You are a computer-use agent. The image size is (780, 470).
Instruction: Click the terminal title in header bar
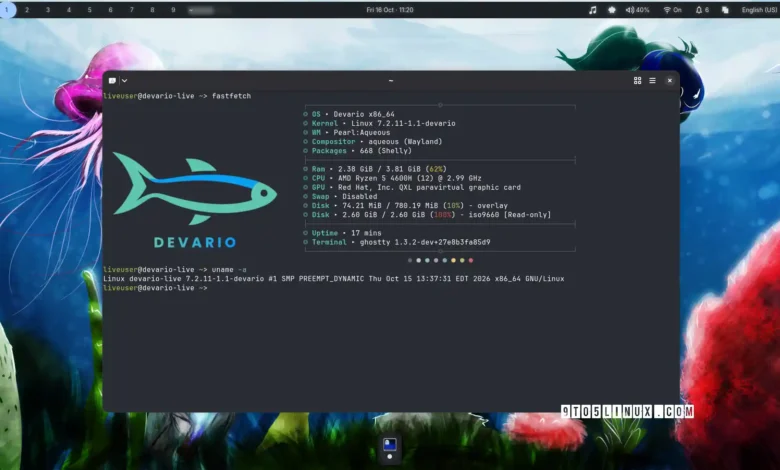point(391,81)
